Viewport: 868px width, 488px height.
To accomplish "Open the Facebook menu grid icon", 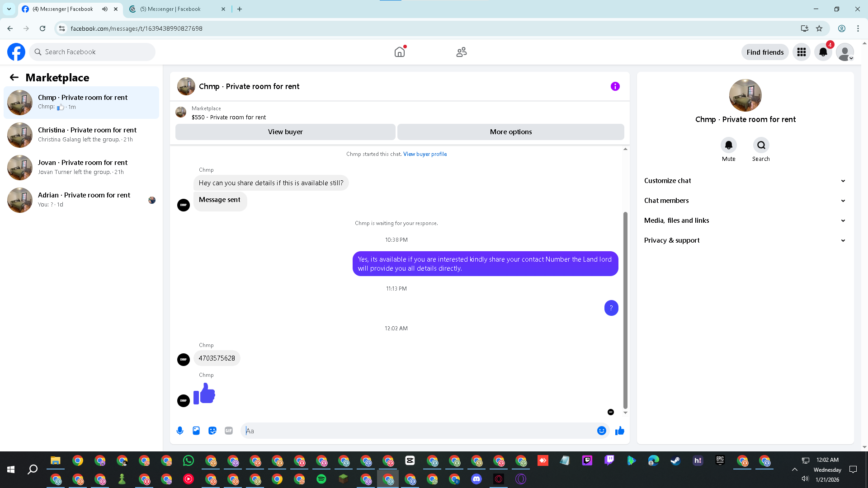I will click(x=802, y=52).
